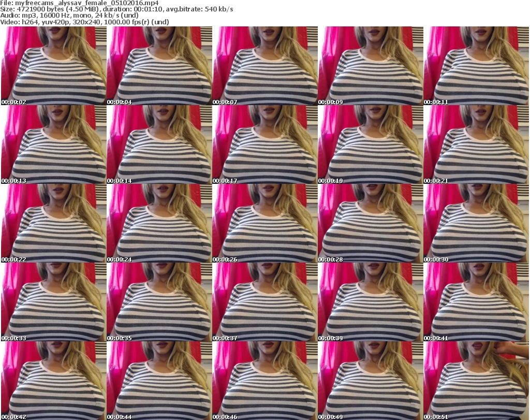Click the frame labeled 00:00:14
Image resolution: width=530 pixels, height=420 pixels.
[159, 144]
